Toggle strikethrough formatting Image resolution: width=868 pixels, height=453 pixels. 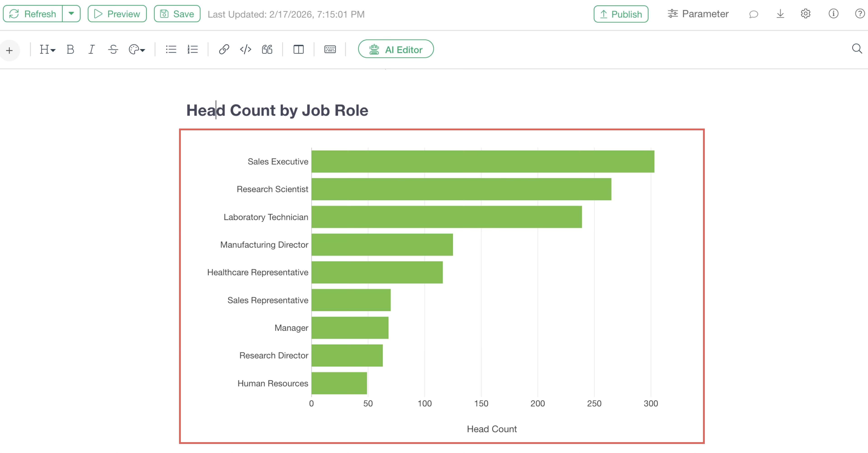click(113, 50)
